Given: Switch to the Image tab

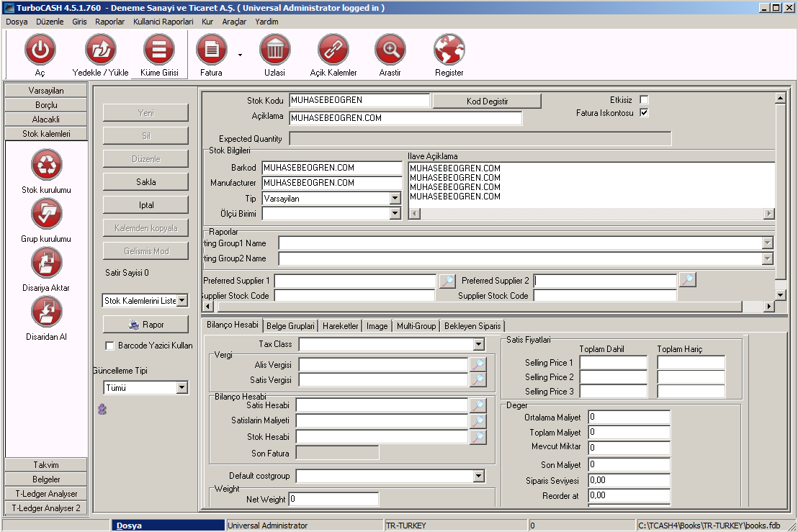Looking at the screenshot, I should pos(377,325).
